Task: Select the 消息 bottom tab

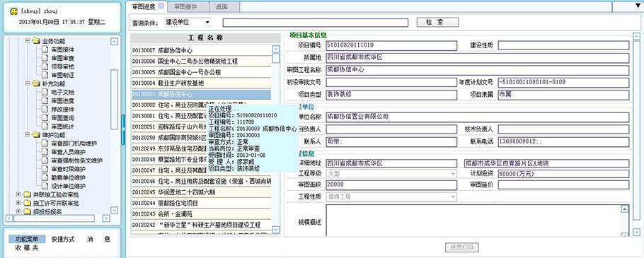Action: 99,239
